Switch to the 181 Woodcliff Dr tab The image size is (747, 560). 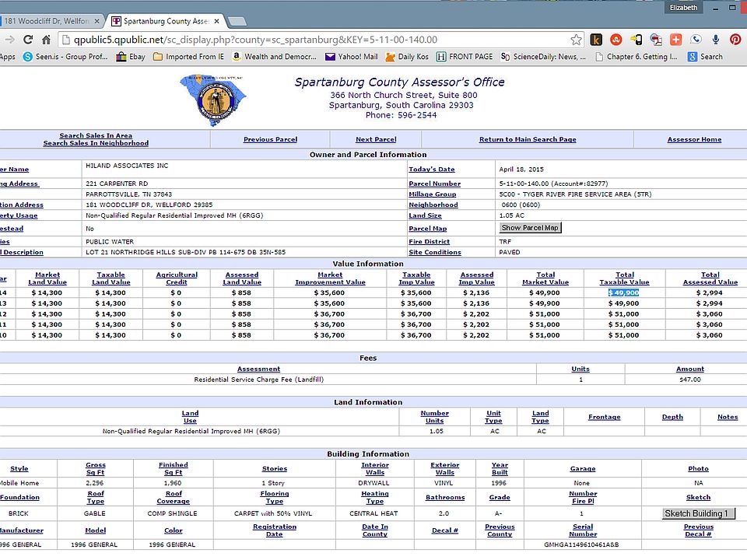point(46,21)
